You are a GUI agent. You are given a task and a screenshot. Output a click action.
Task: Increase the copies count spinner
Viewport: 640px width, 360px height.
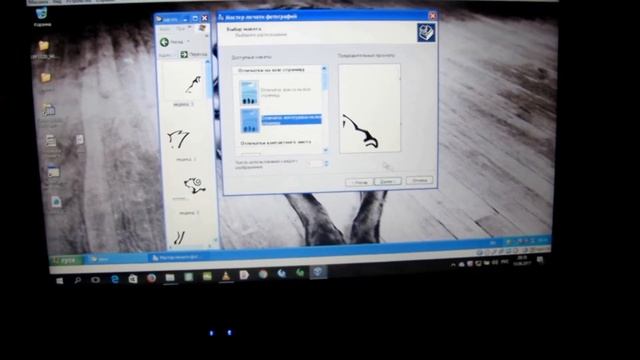(x=326, y=162)
